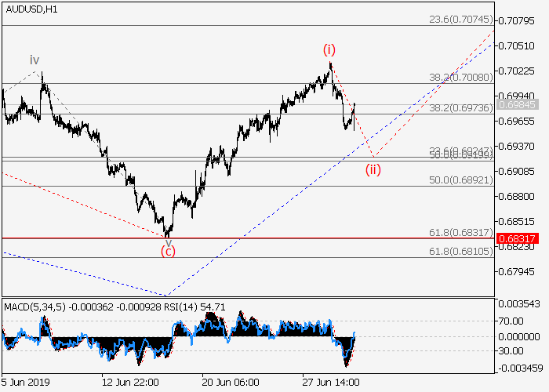Viewport: 549px width, 392px height.
Task: Select the red (ii) wave label
Action: [373, 169]
